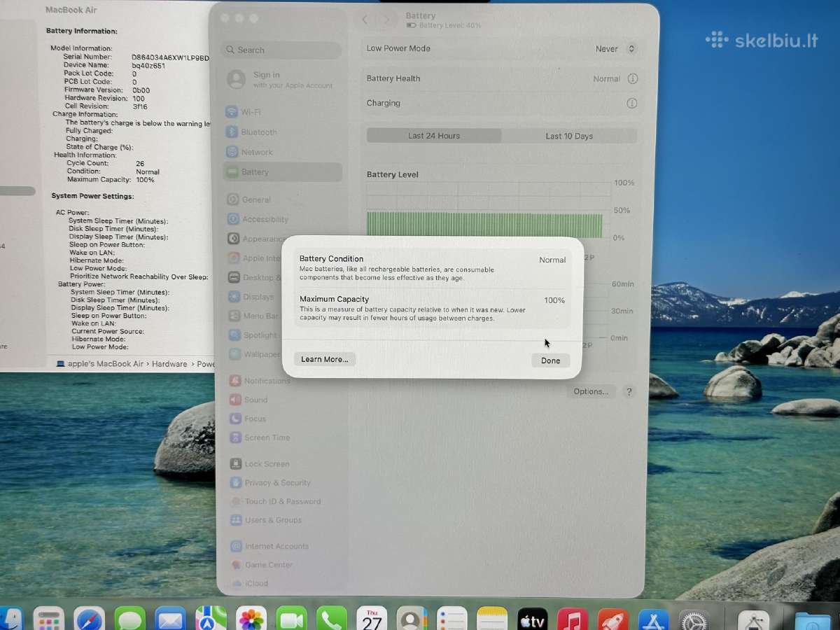
Task: Open Reminders in the Dock
Action: pyautogui.click(x=451, y=619)
